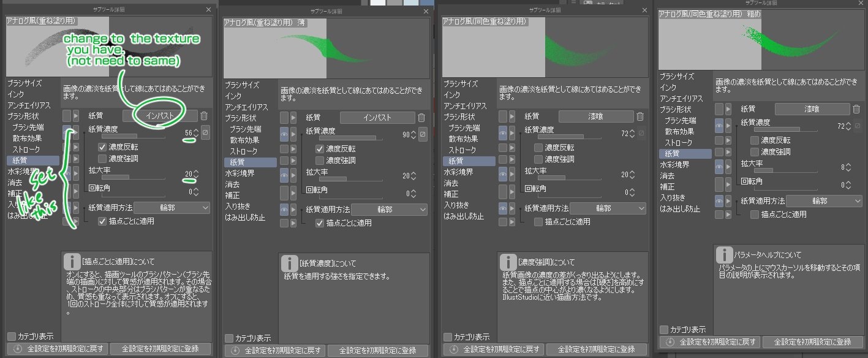The height and width of the screenshot is (358, 868).
Task: Open dynamics button next to density value 56
Action: tap(205, 132)
